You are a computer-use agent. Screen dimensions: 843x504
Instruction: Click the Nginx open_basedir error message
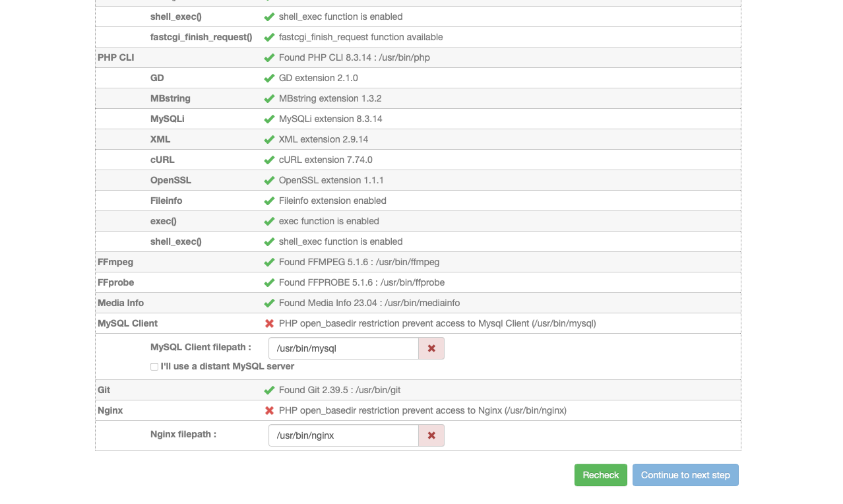point(422,410)
